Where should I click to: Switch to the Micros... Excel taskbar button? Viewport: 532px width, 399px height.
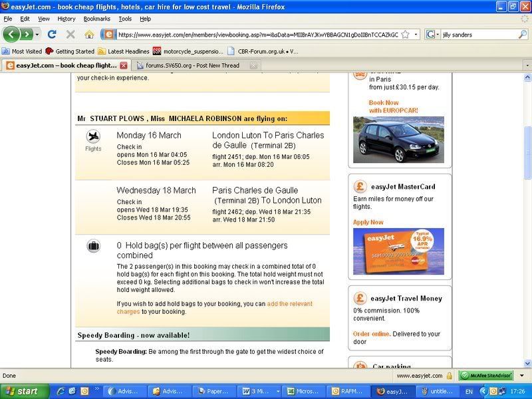304,392
